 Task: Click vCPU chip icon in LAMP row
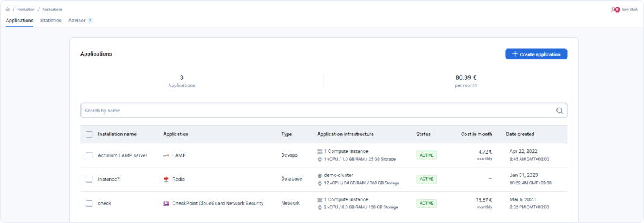(x=320, y=159)
